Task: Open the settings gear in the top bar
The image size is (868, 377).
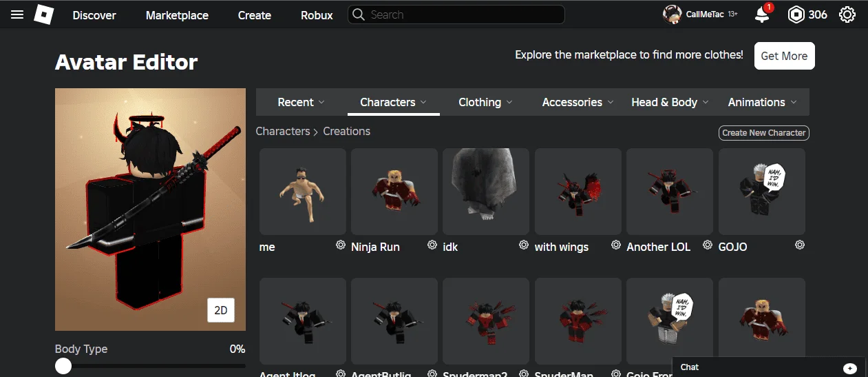Action: tap(847, 14)
